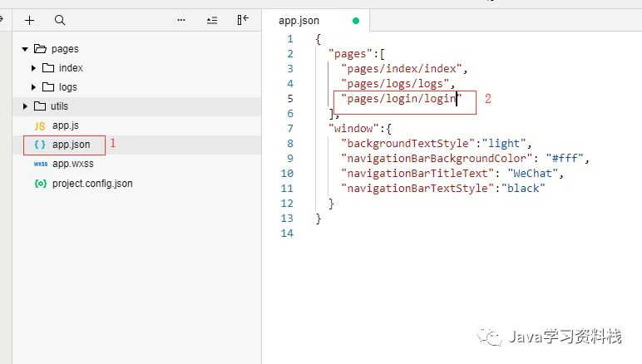Viewport: 642px width, 364px height.
Task: Select the utils folder
Action: [59, 106]
